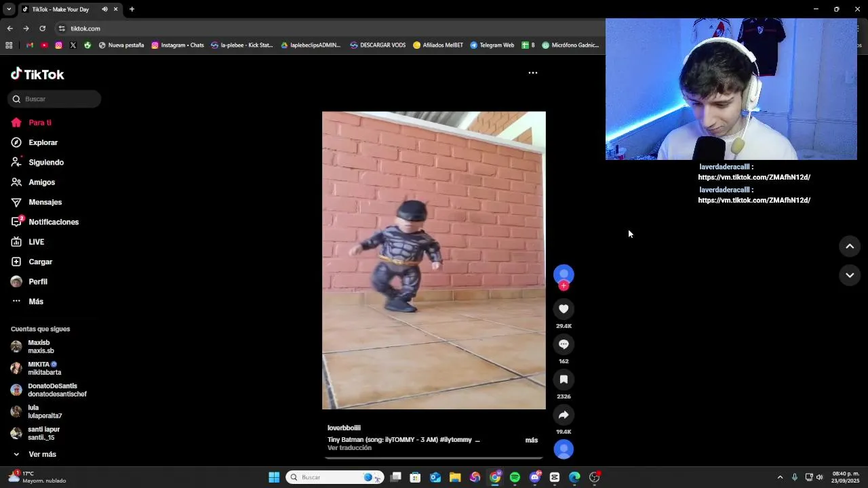Mute the TikTok tab audio icon

(104, 9)
